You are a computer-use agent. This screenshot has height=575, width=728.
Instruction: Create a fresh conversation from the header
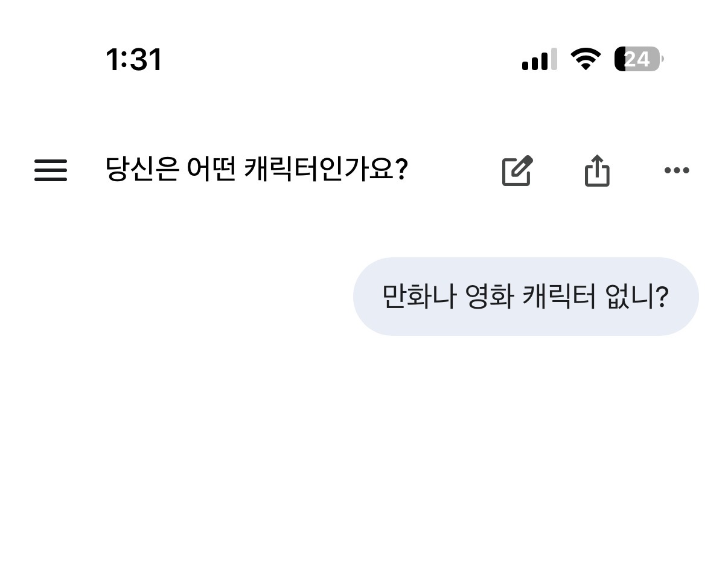(x=517, y=170)
